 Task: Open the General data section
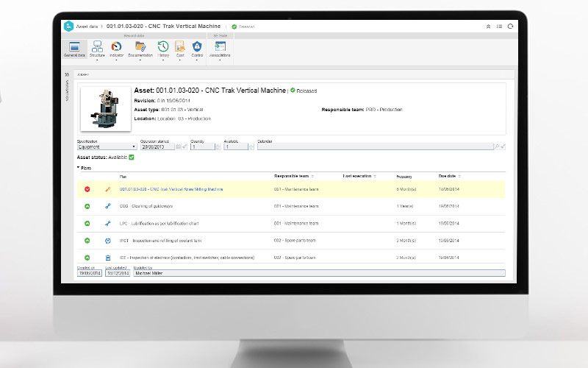click(x=75, y=48)
